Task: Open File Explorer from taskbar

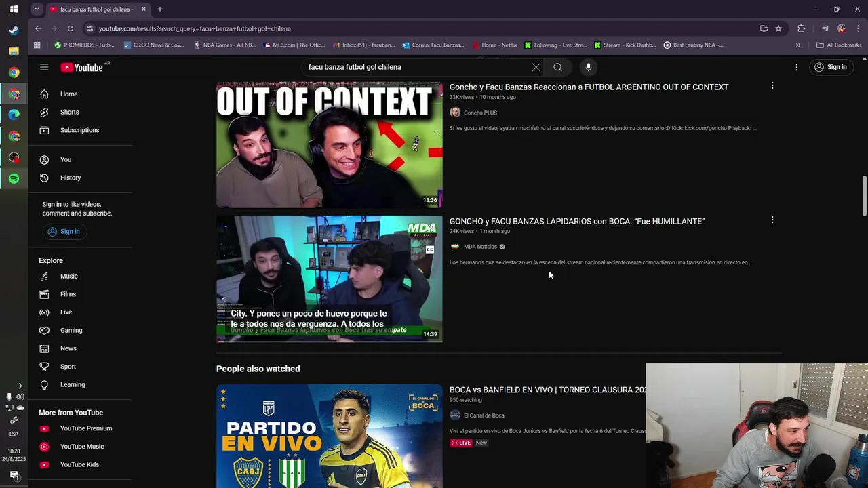Action: [x=14, y=52]
